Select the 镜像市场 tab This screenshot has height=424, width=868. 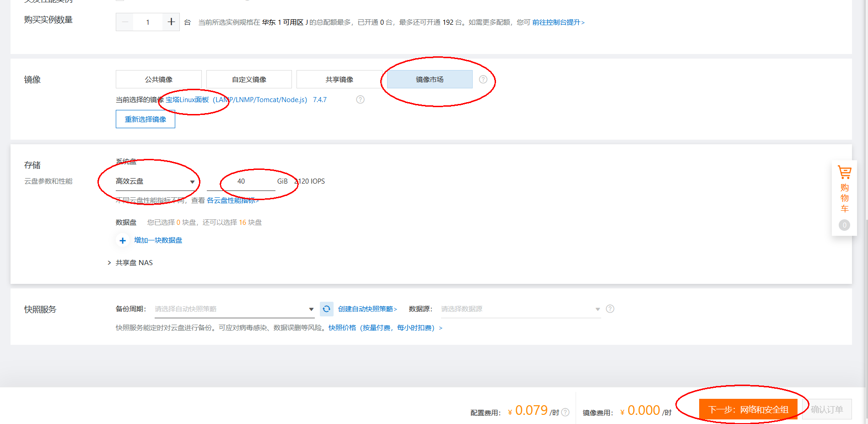tap(430, 79)
